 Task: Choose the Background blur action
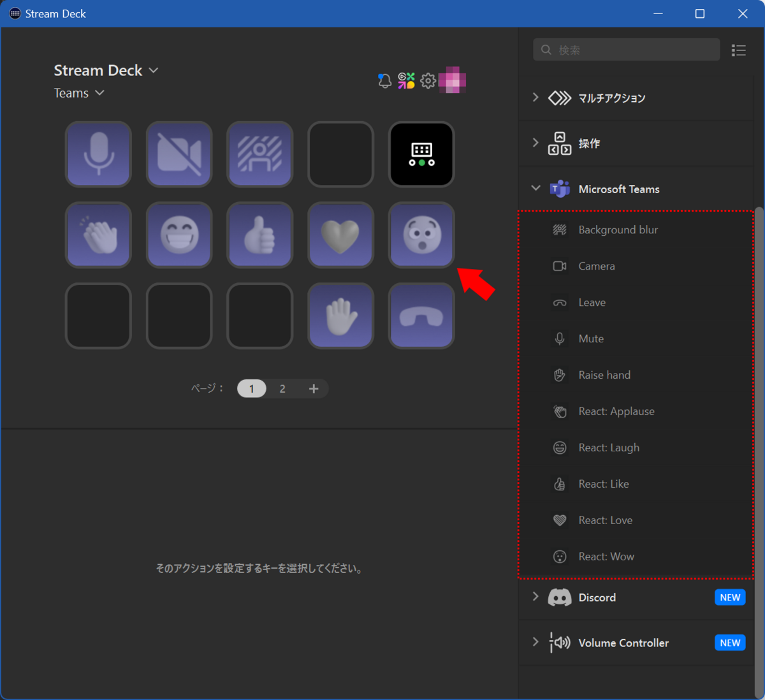[636, 230]
